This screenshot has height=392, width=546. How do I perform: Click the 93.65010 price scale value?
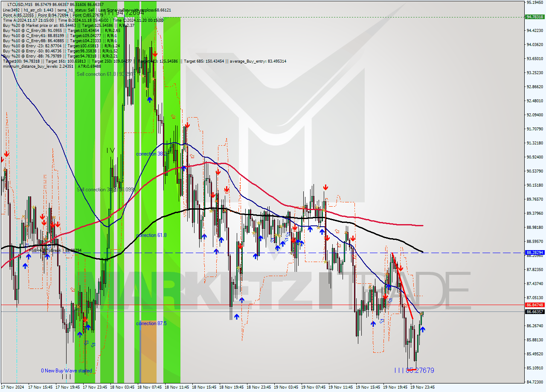click(535, 58)
